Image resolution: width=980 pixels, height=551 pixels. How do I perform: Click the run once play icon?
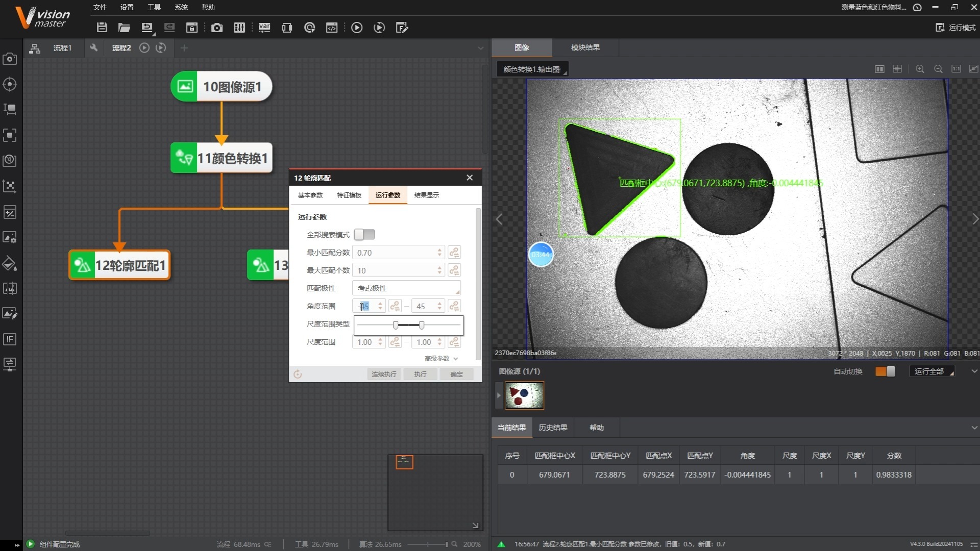point(357,28)
